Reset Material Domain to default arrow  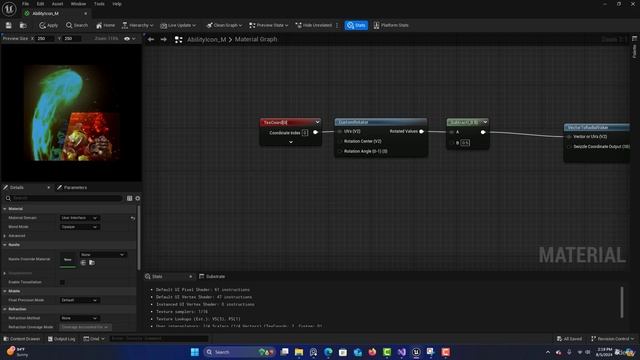tap(133, 218)
